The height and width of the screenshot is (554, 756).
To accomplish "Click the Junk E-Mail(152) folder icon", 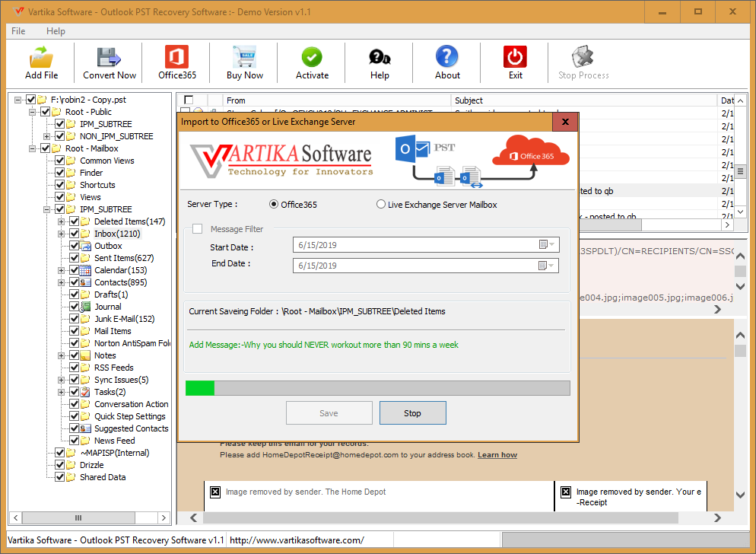I will (85, 319).
